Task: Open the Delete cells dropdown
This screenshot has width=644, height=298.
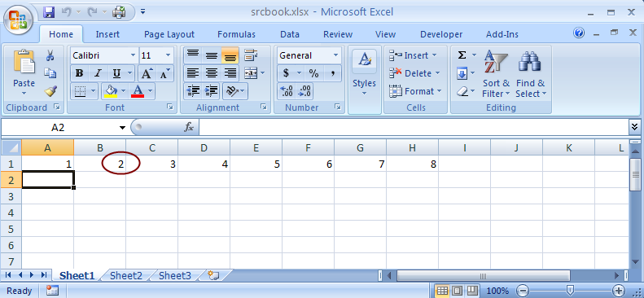Action: [437, 73]
